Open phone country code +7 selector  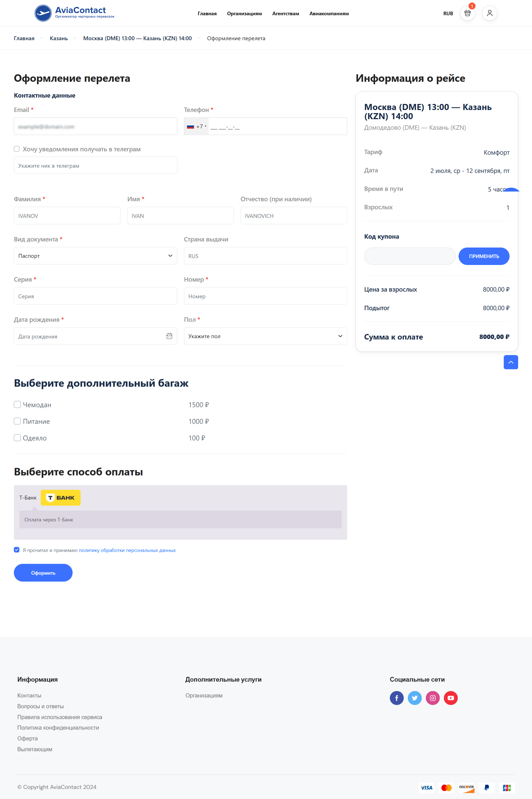point(196,127)
